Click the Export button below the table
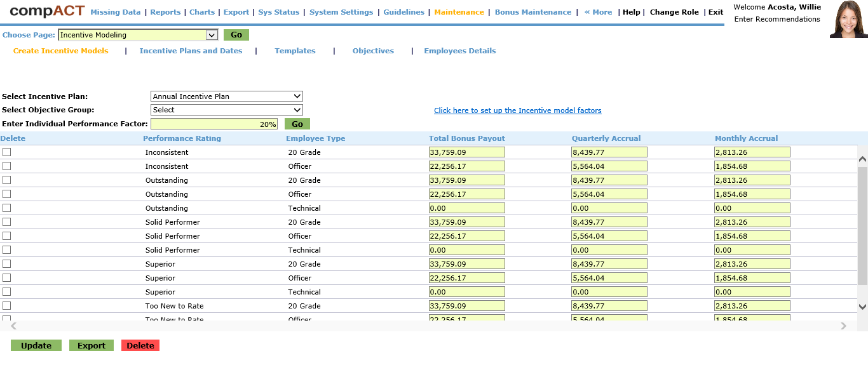 [92, 345]
